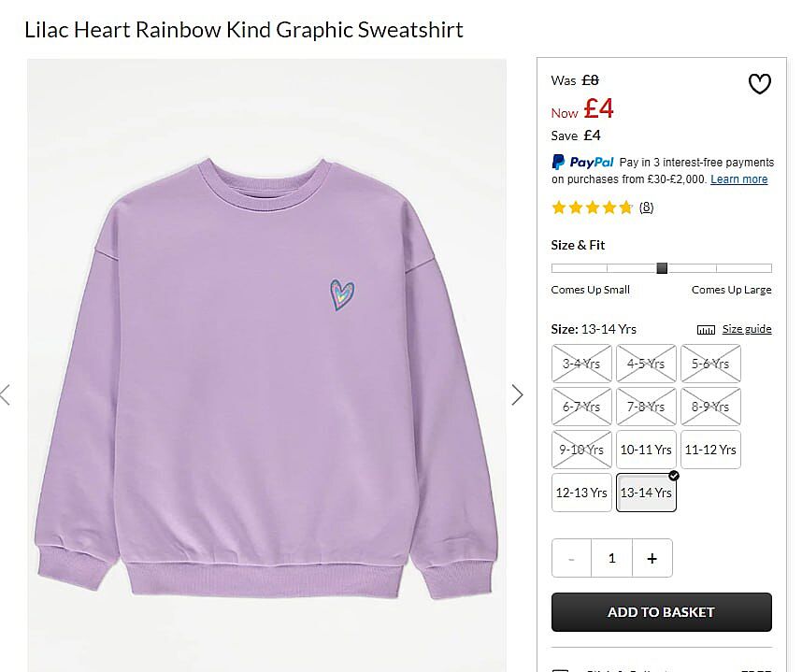Screen dimensions: 802x672
Task: Decrease quantity with minus button
Action: click(x=571, y=558)
